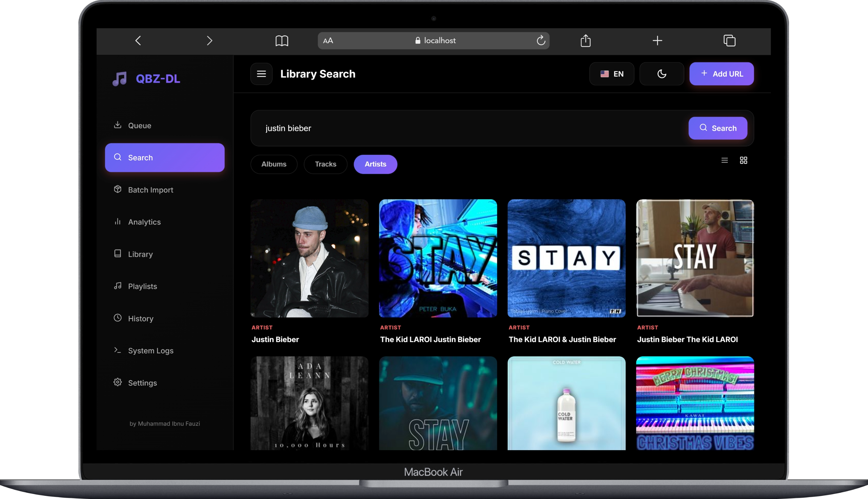Screen dimensions: 868x499
Task: Open the Justin Bieber artist photo card
Action: [309, 258]
